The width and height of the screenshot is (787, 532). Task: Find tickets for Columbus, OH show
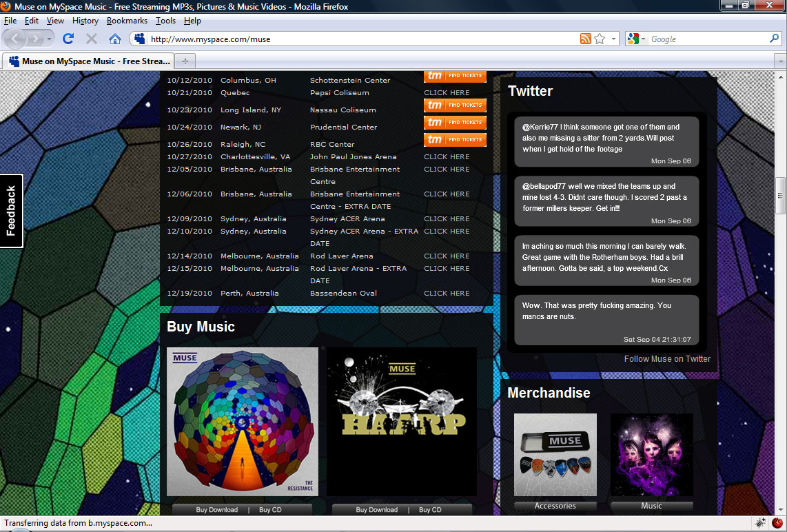(456, 76)
